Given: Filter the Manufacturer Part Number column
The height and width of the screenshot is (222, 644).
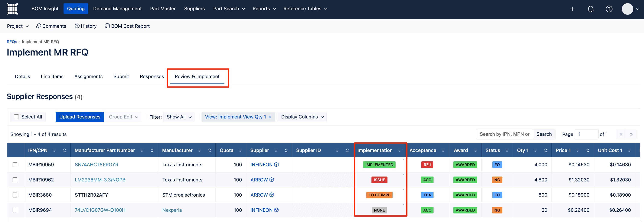Looking at the screenshot, I should (142, 150).
